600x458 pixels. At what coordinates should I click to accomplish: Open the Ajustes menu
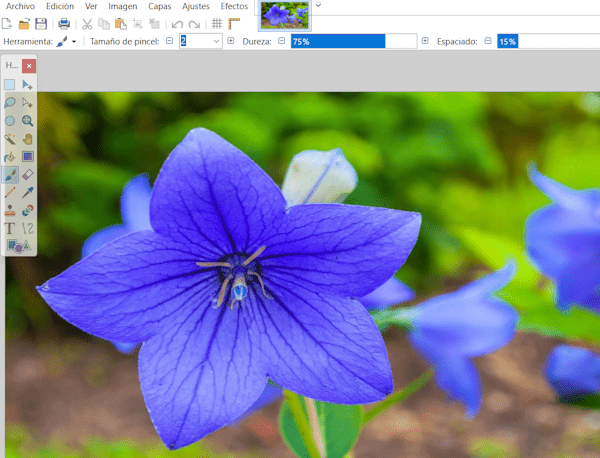(196, 6)
